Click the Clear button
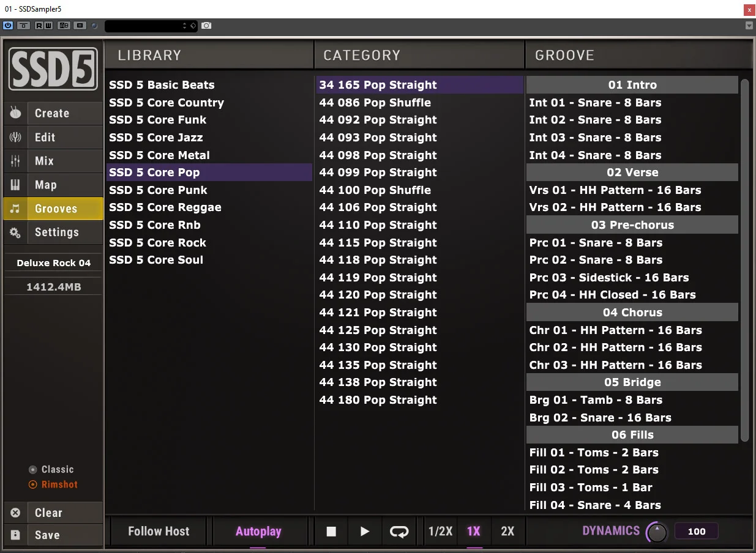Viewport: 756px width, 553px height. pos(53,513)
